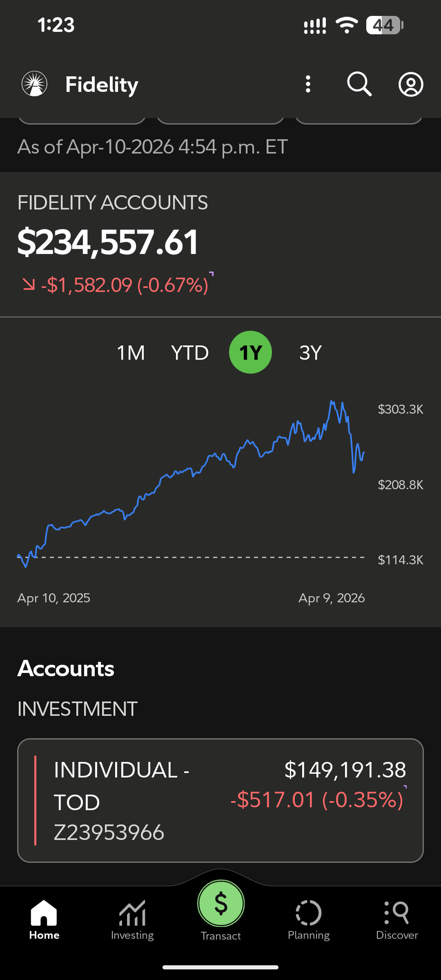This screenshot has height=980, width=441.
Task: Tap the Wi-Fi status icon
Action: 347,25
